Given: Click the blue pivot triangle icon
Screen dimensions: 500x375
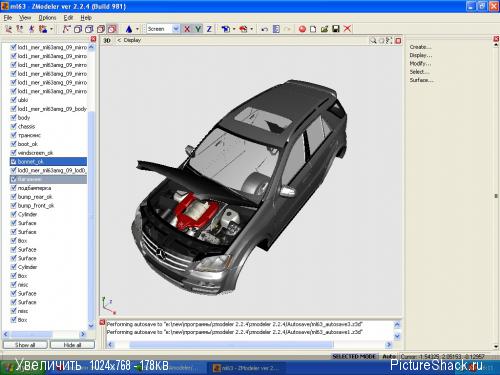Looking at the screenshot, I should 129,29.
